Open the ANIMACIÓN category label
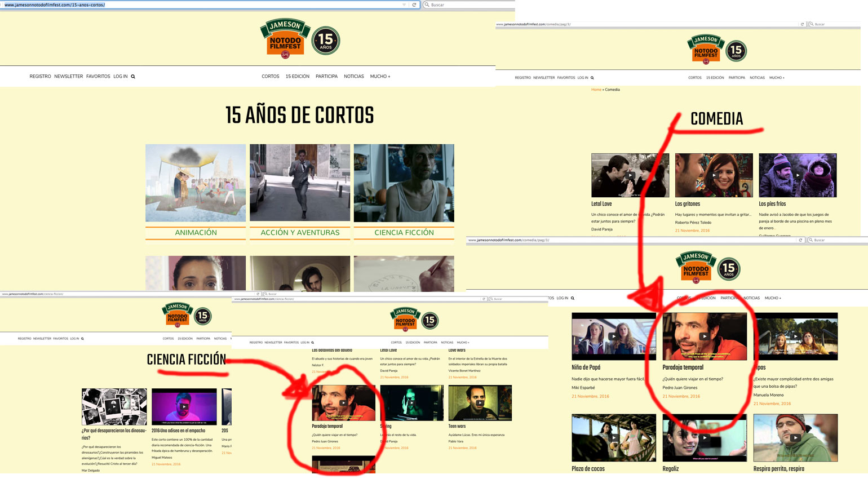The height and width of the screenshot is (492, 868). [x=196, y=233]
